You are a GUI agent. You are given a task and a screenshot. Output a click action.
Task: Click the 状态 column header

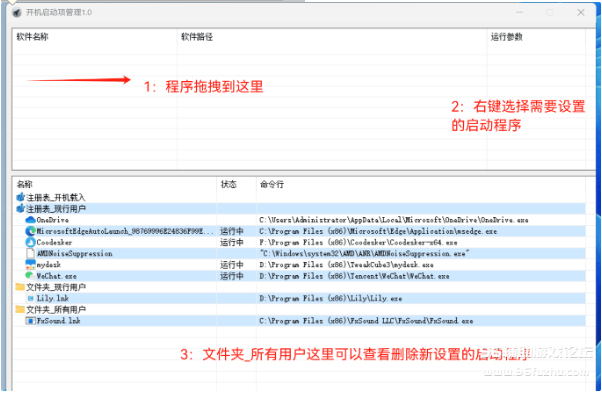(228, 184)
